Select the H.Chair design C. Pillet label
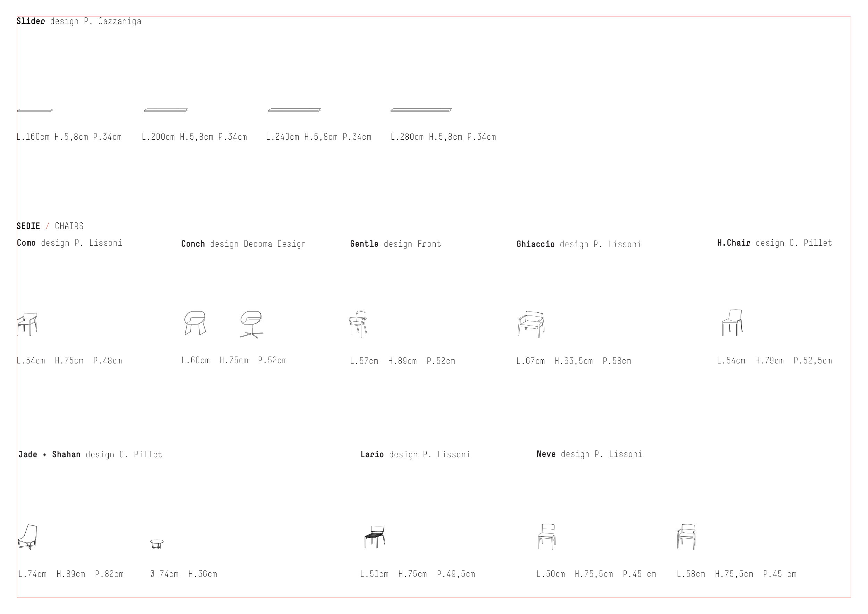 pos(774,243)
